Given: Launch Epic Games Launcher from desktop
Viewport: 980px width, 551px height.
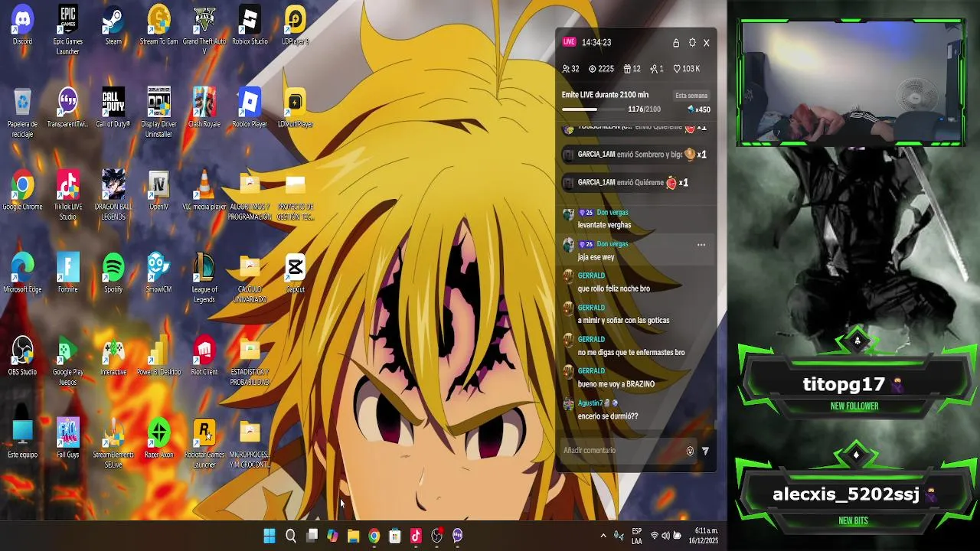Looking at the screenshot, I should click(x=67, y=31).
